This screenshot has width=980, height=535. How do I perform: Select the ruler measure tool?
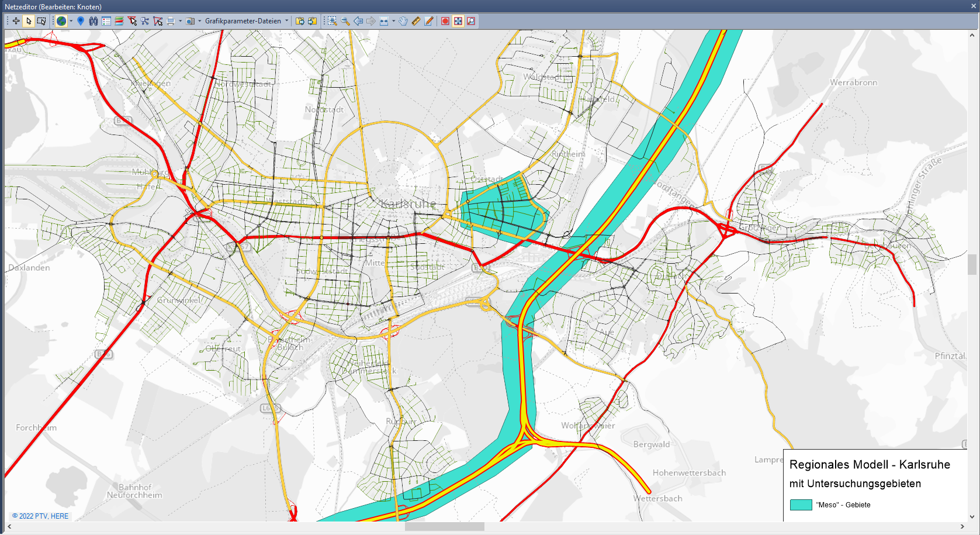[x=416, y=21]
